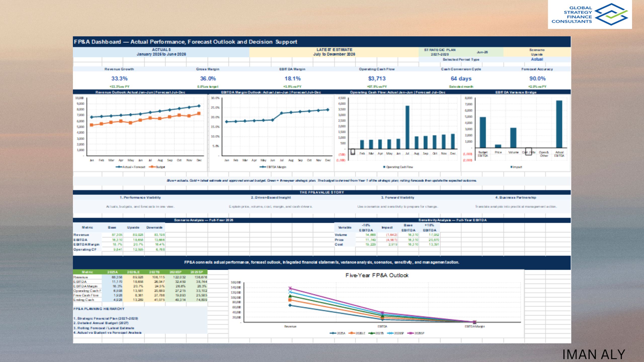The image size is (644, 362).
Task: Select the Scenario Upside cell
Action: tap(537, 52)
